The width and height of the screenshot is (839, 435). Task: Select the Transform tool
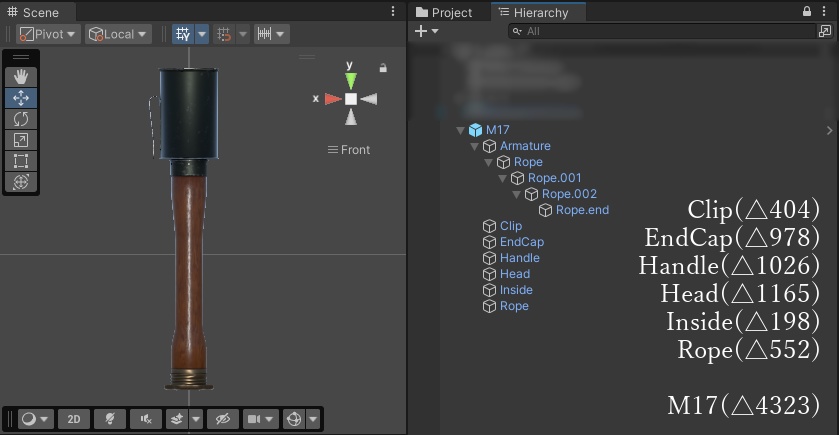click(21, 182)
